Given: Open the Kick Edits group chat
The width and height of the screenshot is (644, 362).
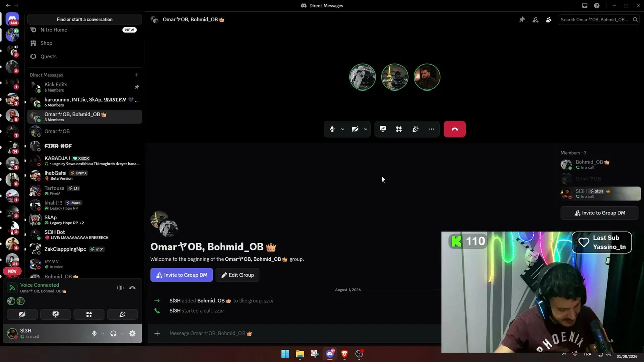Looking at the screenshot, I should pos(85,87).
